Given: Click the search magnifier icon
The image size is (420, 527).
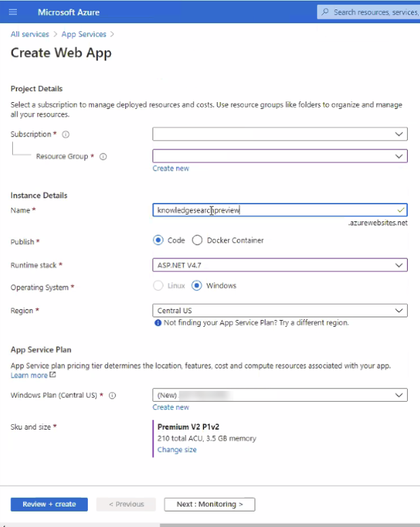Looking at the screenshot, I should click(x=325, y=12).
